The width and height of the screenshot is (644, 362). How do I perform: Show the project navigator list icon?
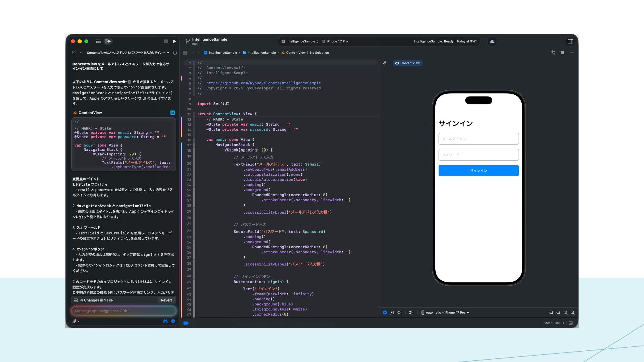pyautogui.click(x=98, y=41)
